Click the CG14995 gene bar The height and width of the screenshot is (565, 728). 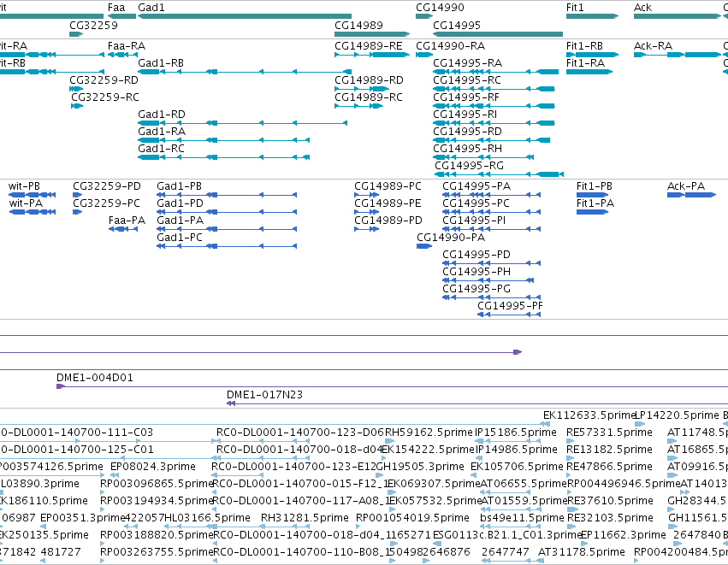point(498,34)
